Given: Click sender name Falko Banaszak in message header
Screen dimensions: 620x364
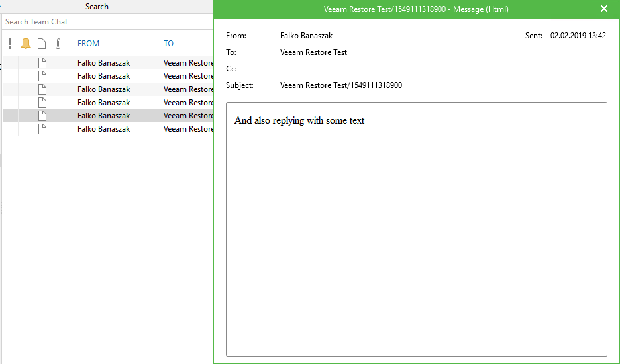Looking at the screenshot, I should click(307, 36).
